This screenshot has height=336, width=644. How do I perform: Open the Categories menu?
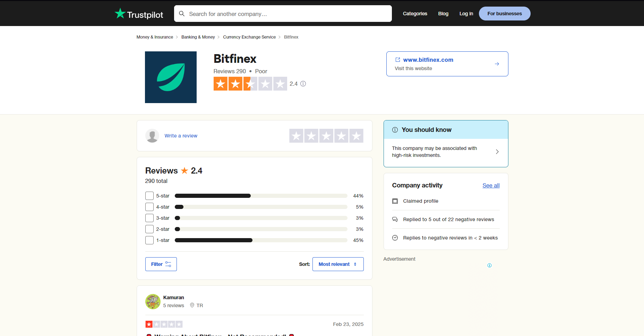pyautogui.click(x=415, y=14)
